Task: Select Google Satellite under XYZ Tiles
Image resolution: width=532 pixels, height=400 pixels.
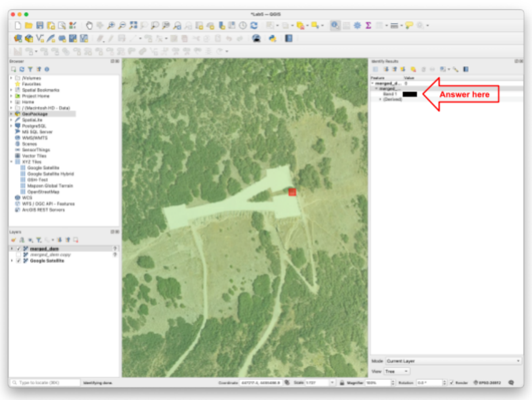Action: pos(43,167)
